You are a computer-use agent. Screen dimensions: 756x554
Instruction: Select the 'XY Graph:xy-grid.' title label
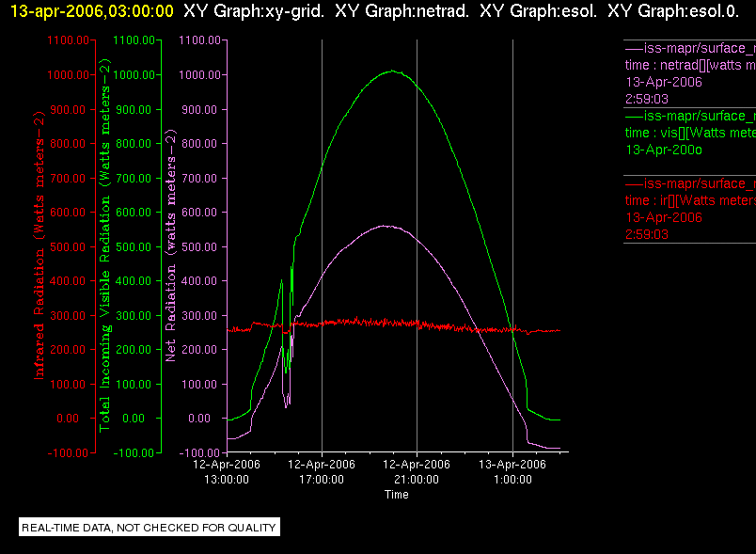(254, 10)
